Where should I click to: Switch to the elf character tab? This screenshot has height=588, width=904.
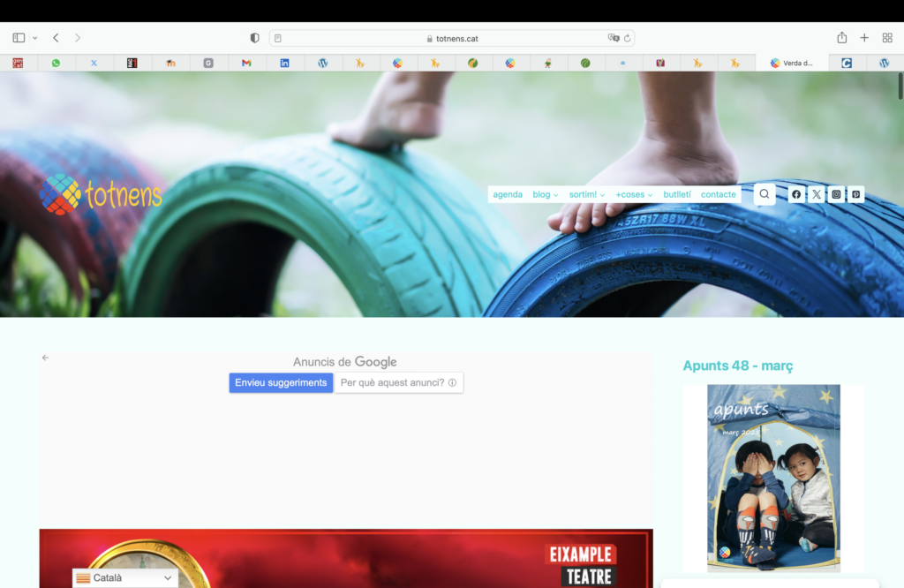pos(547,63)
